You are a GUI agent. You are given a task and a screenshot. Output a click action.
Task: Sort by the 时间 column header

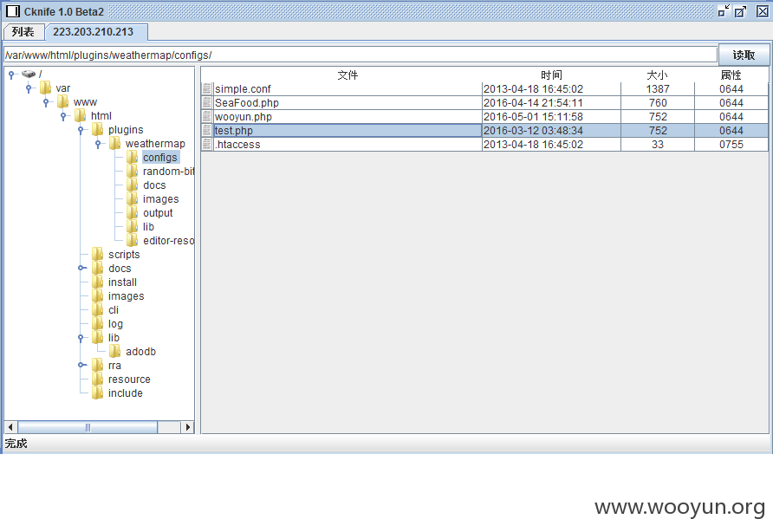tap(551, 75)
